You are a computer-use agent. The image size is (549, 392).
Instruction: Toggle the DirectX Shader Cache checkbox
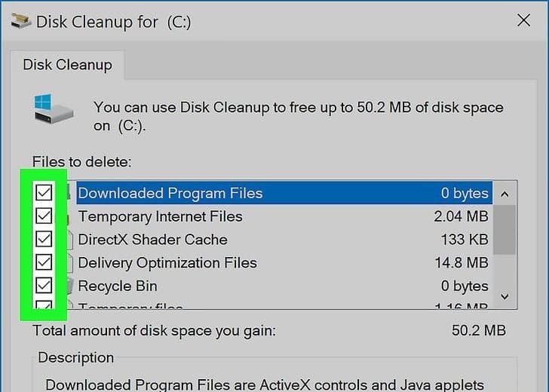coord(44,240)
